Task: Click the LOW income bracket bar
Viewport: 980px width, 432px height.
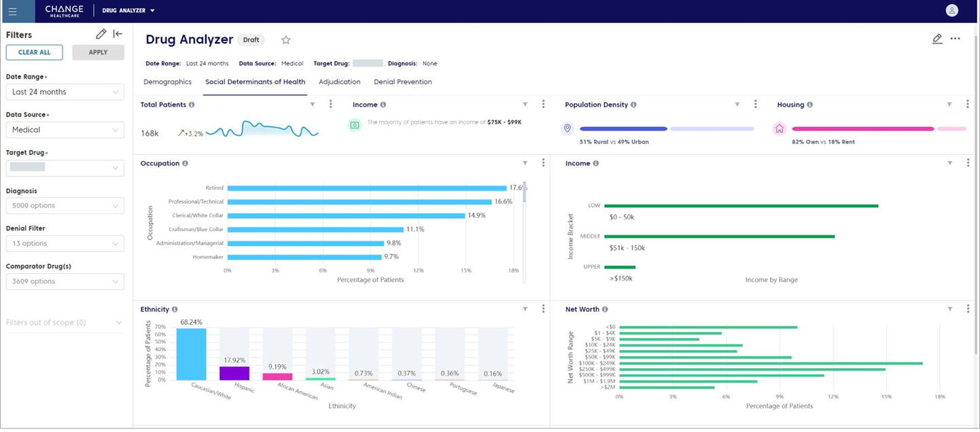Action: click(x=741, y=206)
